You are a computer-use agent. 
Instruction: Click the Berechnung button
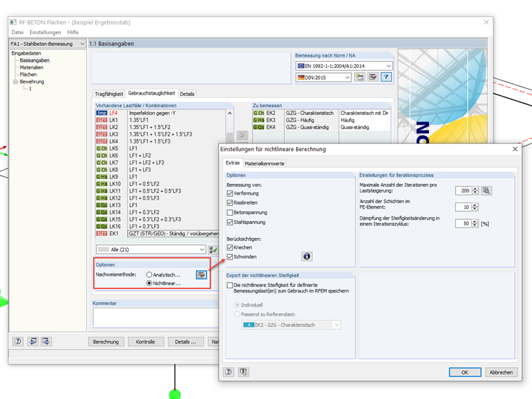(x=106, y=342)
